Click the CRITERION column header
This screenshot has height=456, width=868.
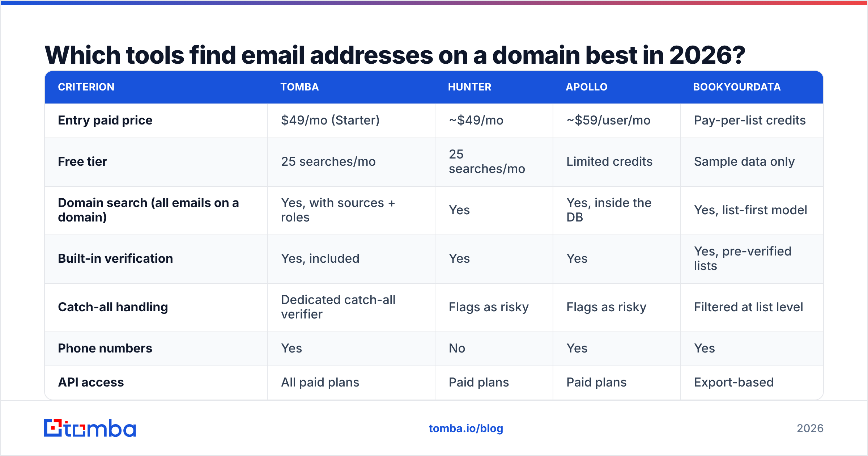point(86,87)
